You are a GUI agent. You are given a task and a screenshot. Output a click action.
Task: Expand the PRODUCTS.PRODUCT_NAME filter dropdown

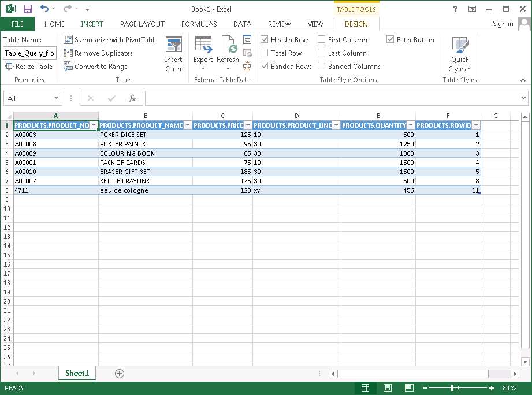(x=188, y=125)
